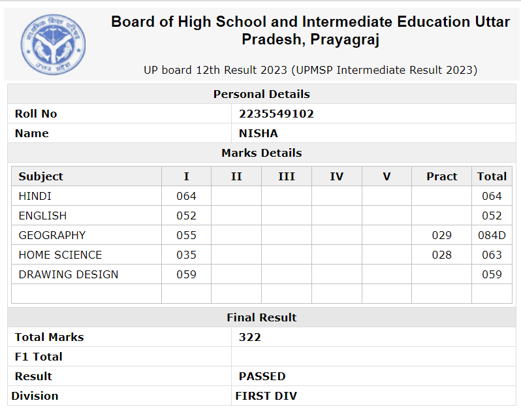The width and height of the screenshot is (521, 420).
Task: Click HOME SCIENCE practical marks 028
Action: (x=441, y=255)
